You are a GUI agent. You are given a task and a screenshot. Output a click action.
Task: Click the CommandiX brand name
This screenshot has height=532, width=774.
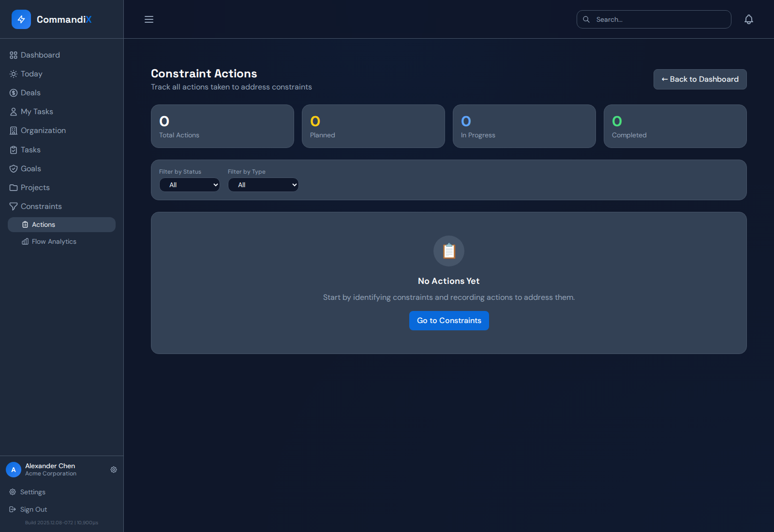point(64,19)
